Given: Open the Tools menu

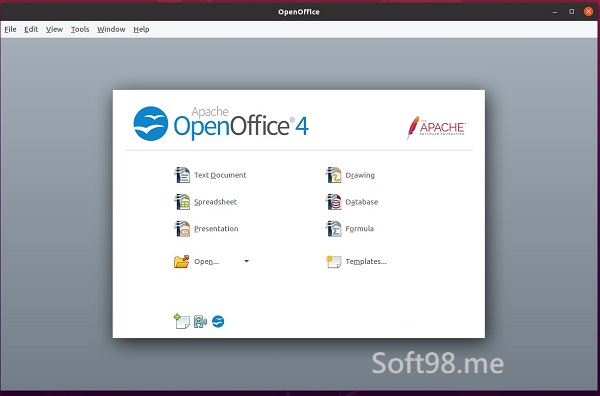Looking at the screenshot, I should [x=80, y=29].
